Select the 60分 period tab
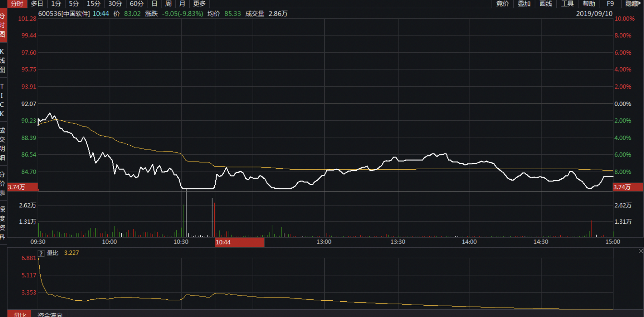 point(137,4)
